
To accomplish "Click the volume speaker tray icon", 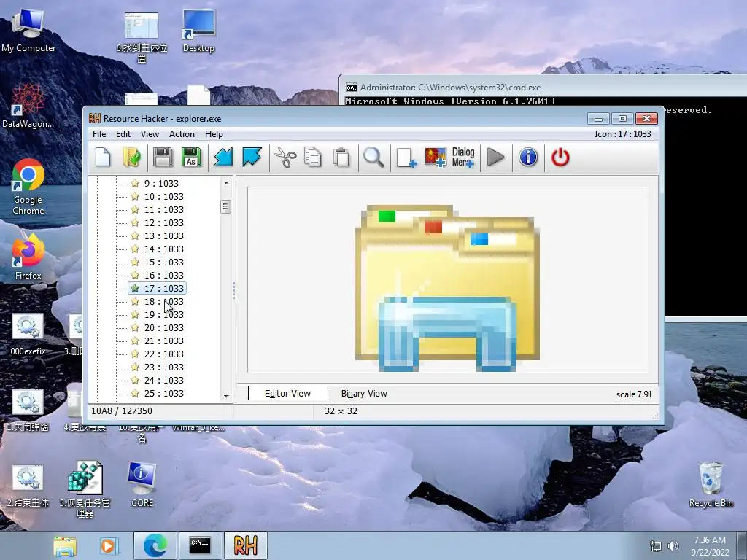I will [673, 546].
